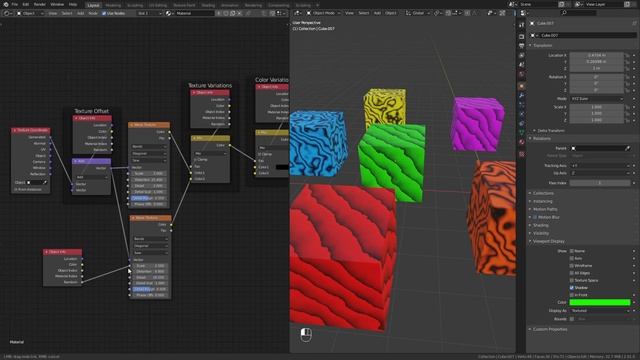Screen dimensions: 640x360
Task: Open the Object properties tab icon
Action: tap(521, 86)
